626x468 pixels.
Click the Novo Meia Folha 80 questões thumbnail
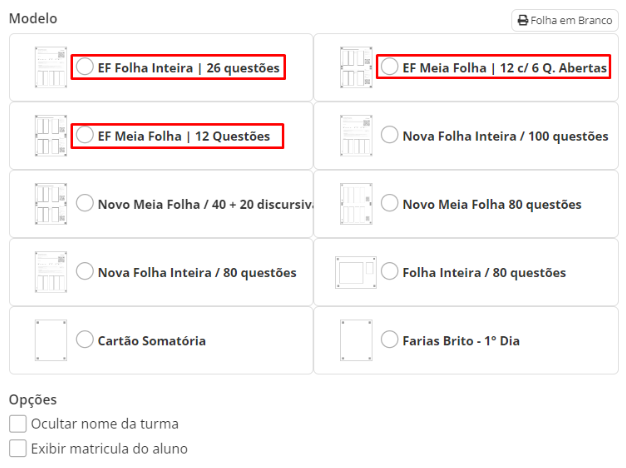coord(356,204)
